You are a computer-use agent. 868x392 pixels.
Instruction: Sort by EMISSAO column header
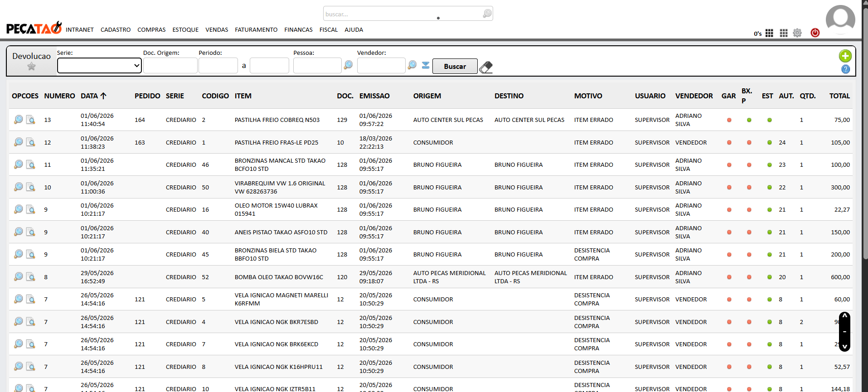(374, 96)
